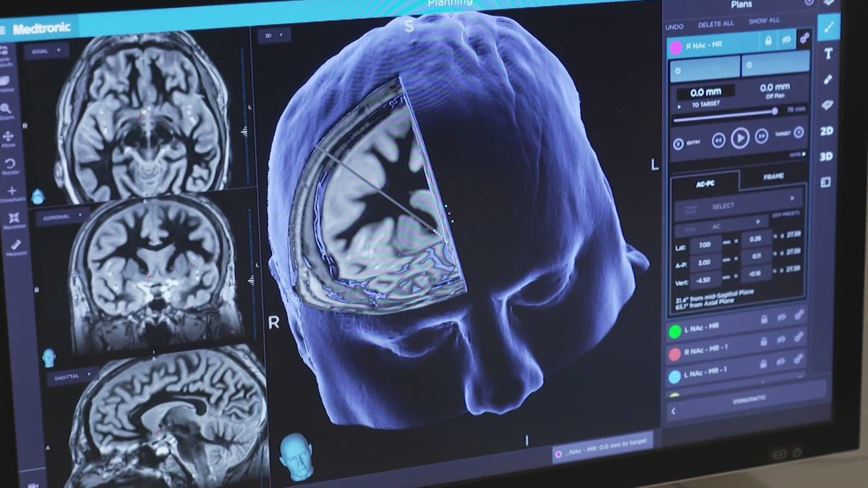Toggle visibility of L NAc - MR plan
The height and width of the screenshot is (488, 868).
click(x=781, y=317)
